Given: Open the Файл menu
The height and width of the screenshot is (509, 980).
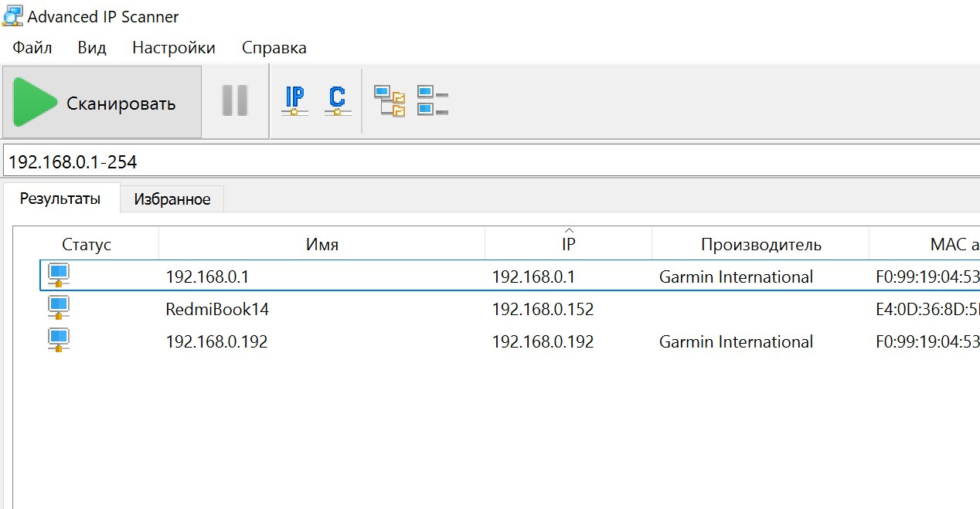Looking at the screenshot, I should [x=32, y=48].
